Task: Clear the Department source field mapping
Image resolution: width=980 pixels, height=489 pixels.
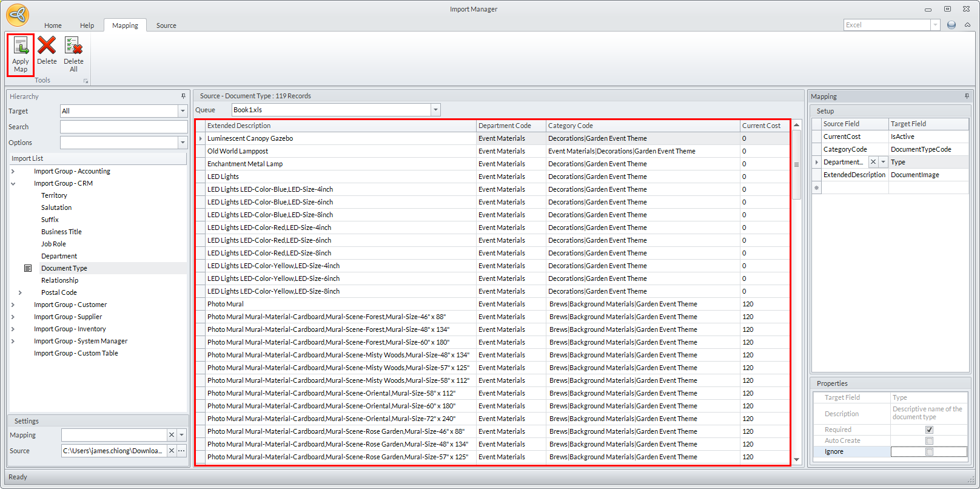Action: pos(873,162)
